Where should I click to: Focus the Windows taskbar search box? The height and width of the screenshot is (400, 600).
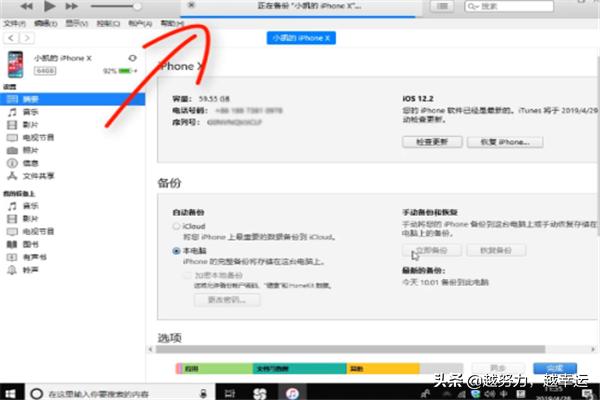pos(119,393)
